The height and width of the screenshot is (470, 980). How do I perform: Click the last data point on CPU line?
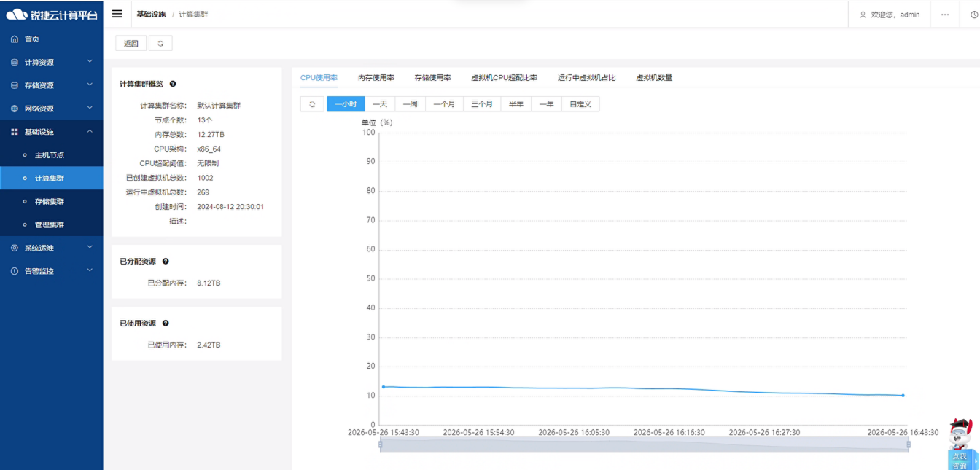[x=903, y=396]
